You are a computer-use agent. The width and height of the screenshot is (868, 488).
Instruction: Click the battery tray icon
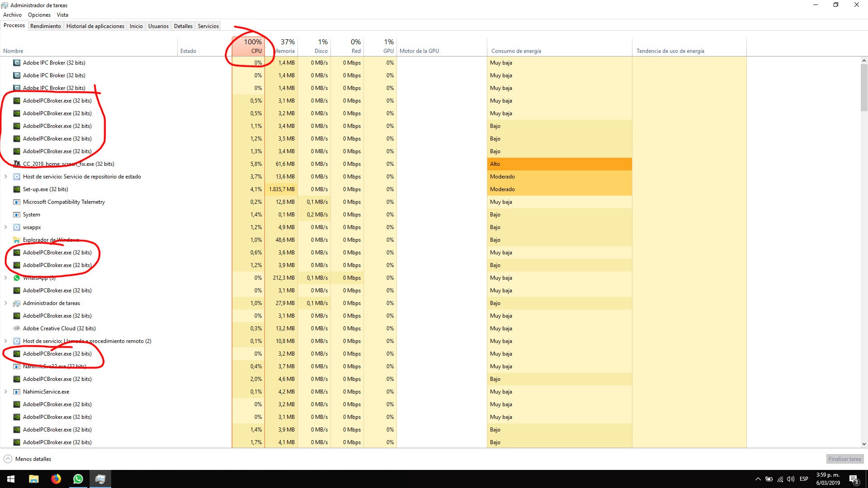click(769, 479)
